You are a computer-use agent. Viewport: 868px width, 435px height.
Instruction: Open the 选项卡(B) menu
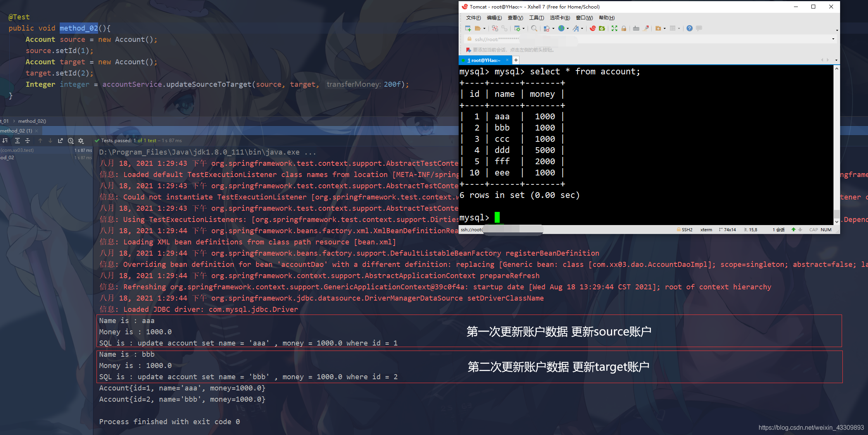point(560,18)
